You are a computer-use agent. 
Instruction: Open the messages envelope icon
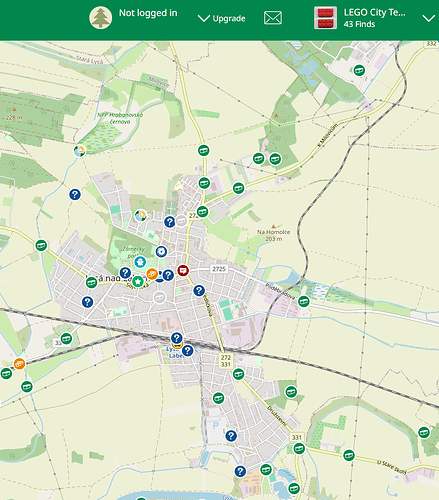pyautogui.click(x=273, y=18)
